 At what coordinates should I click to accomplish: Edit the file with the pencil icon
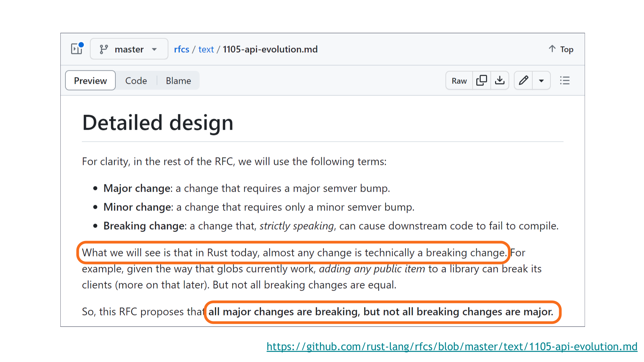coord(523,80)
